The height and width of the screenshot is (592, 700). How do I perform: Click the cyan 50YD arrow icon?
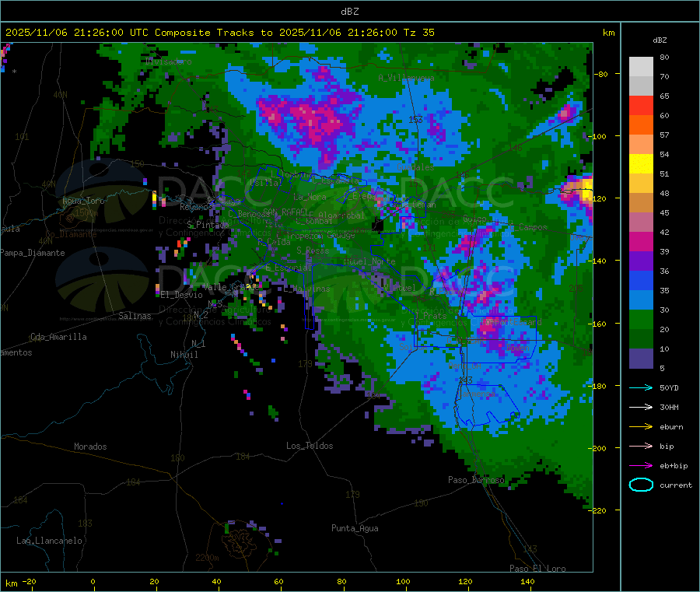[641, 387]
